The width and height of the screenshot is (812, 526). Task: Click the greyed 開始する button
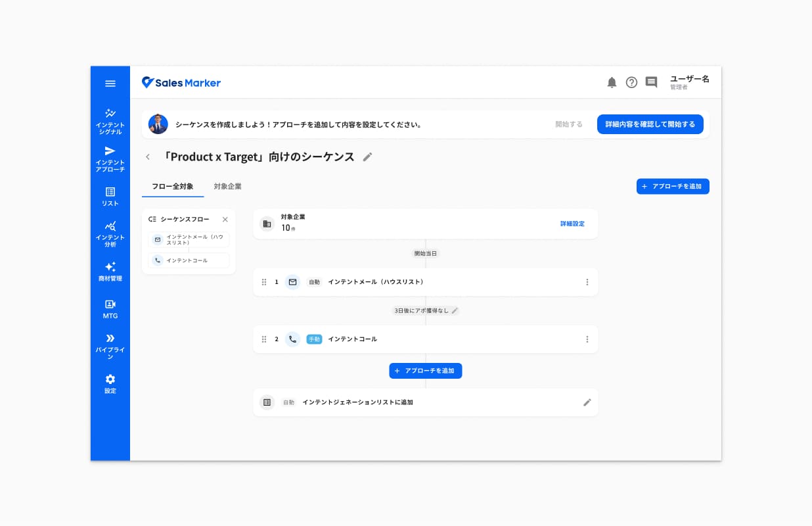[569, 124]
